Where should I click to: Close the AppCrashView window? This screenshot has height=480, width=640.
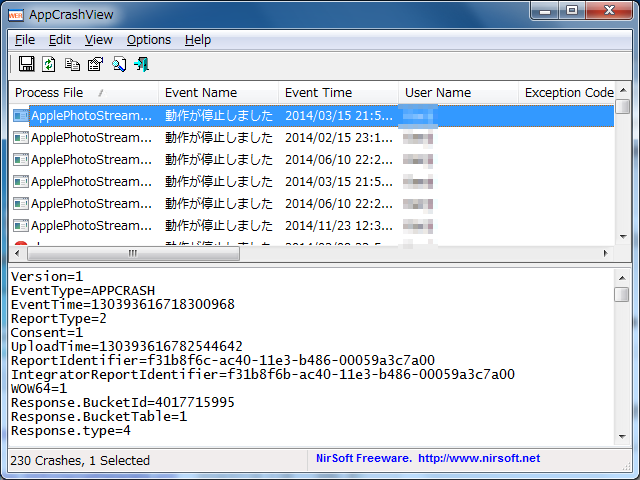coord(609,11)
